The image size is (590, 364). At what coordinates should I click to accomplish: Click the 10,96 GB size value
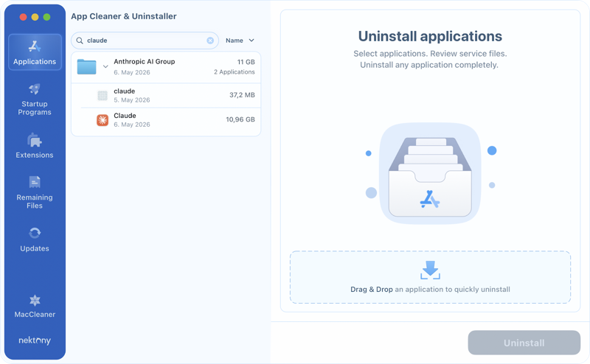tap(240, 119)
